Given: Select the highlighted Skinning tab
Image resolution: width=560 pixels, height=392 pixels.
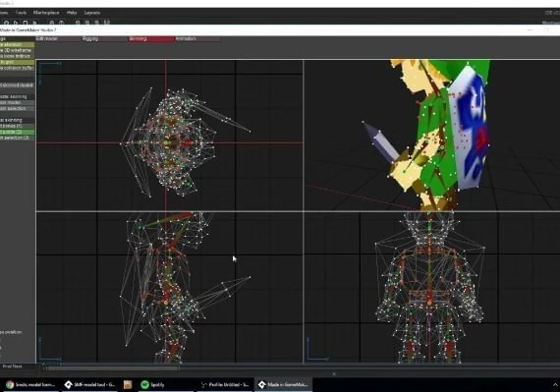Looking at the screenshot, I should pyautogui.click(x=151, y=38).
